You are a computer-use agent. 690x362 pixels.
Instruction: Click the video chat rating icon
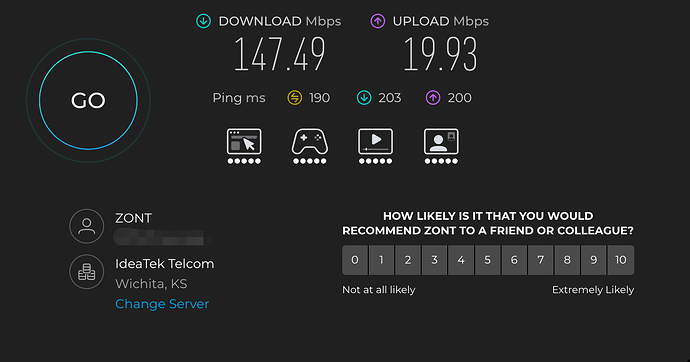coord(441,146)
